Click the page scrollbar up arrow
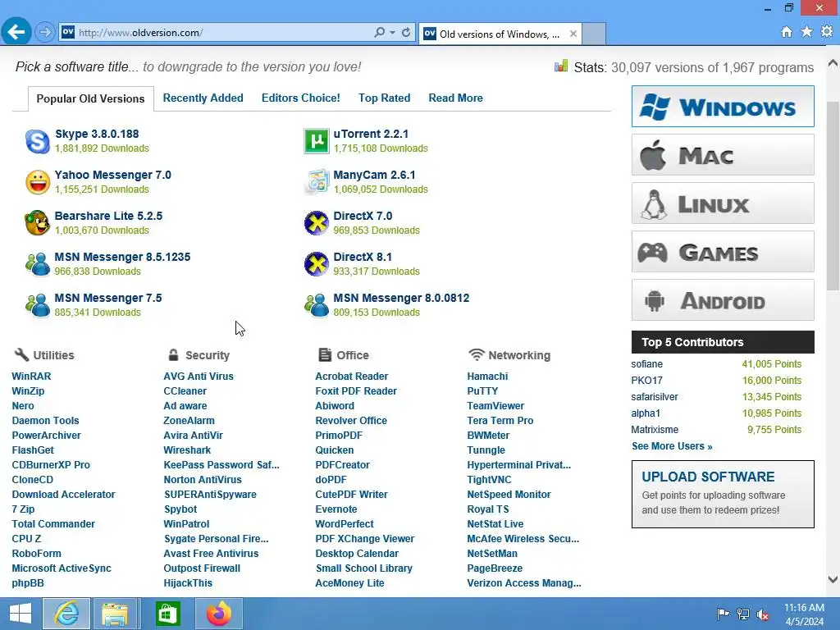Image resolution: width=840 pixels, height=630 pixels. (x=833, y=62)
